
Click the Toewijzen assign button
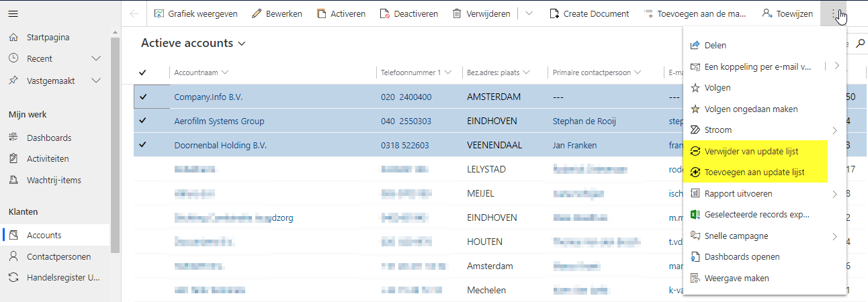787,13
